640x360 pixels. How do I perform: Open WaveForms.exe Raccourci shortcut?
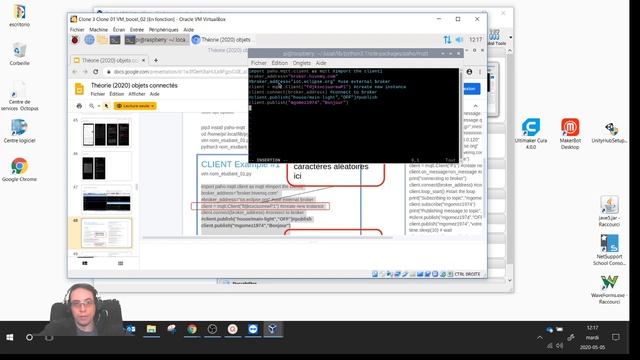click(x=609, y=289)
